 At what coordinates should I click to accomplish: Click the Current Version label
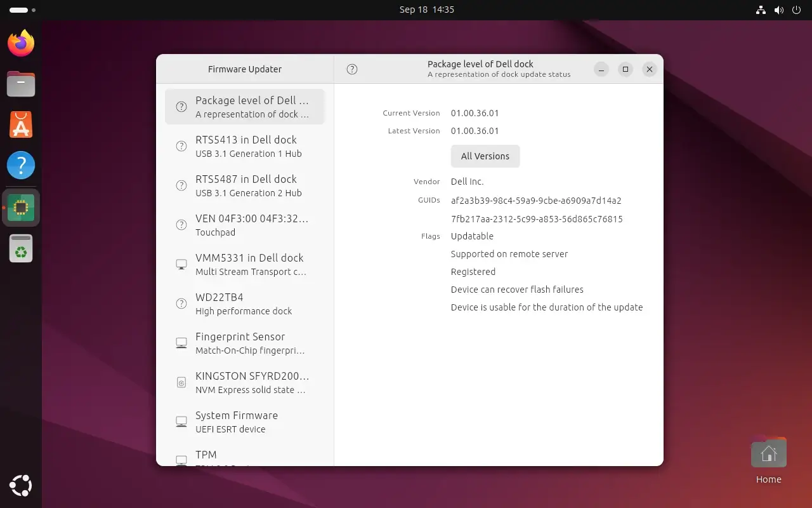pos(411,113)
